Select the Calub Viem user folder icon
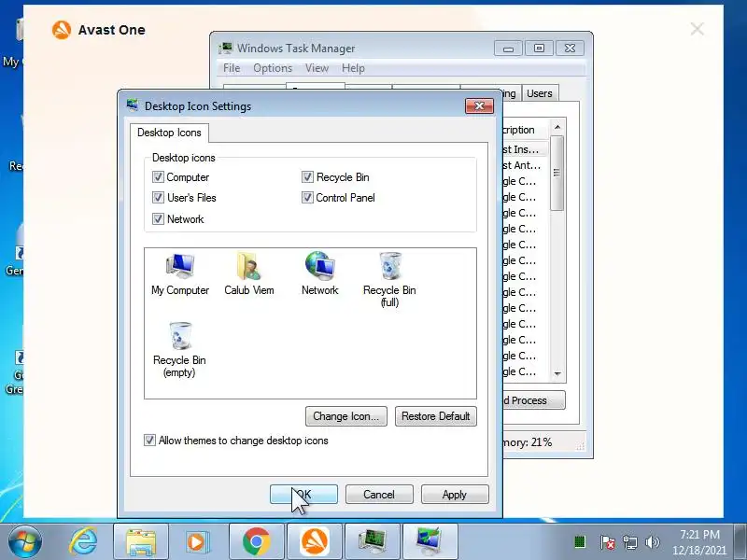Screen dimensions: 747x560 point(248,274)
